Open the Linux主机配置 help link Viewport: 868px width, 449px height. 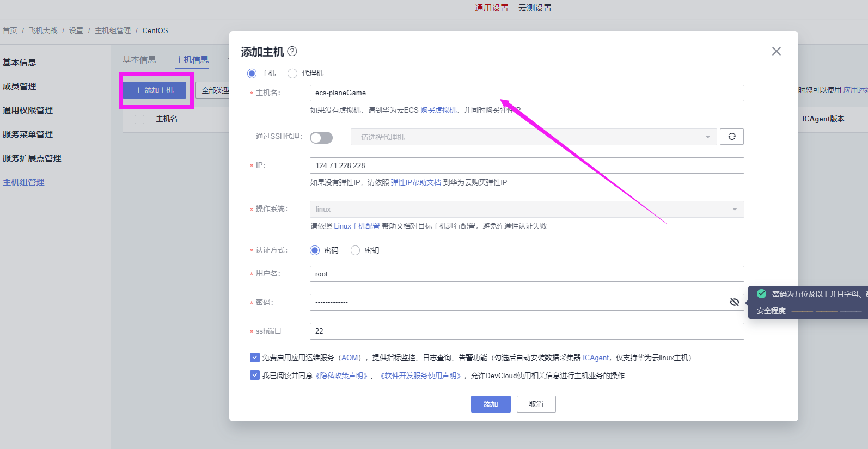pyautogui.click(x=357, y=226)
